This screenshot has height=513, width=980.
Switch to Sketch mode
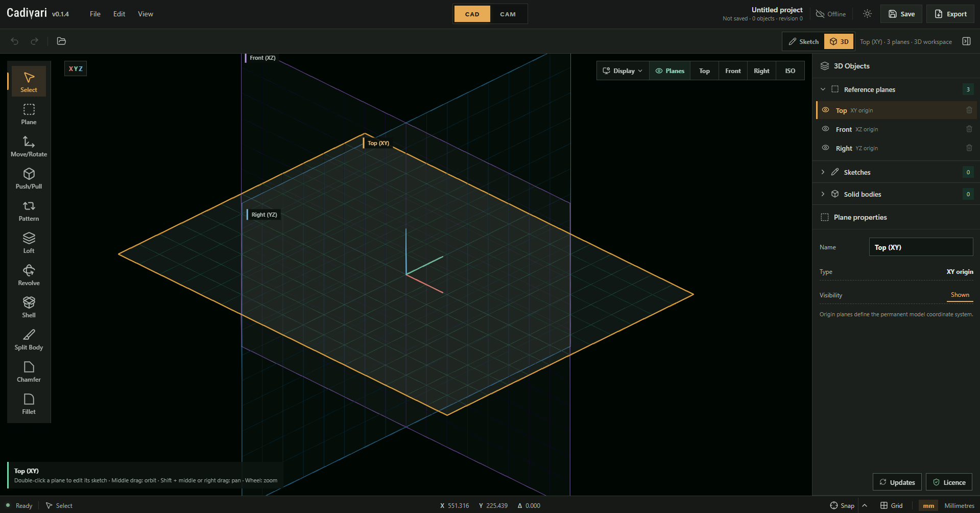[x=803, y=41]
